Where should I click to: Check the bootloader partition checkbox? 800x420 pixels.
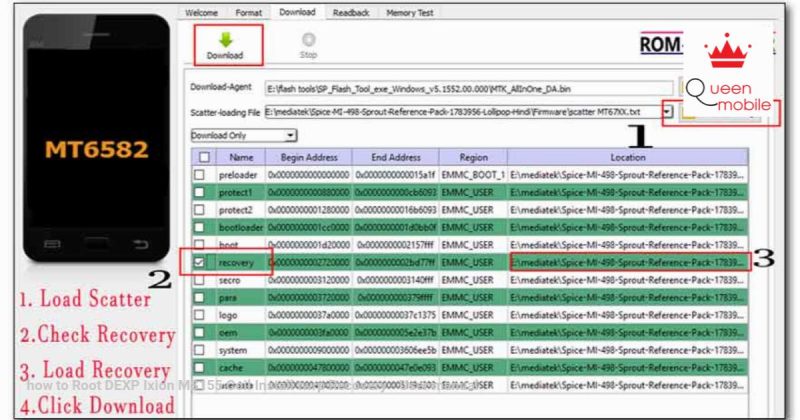[199, 227]
